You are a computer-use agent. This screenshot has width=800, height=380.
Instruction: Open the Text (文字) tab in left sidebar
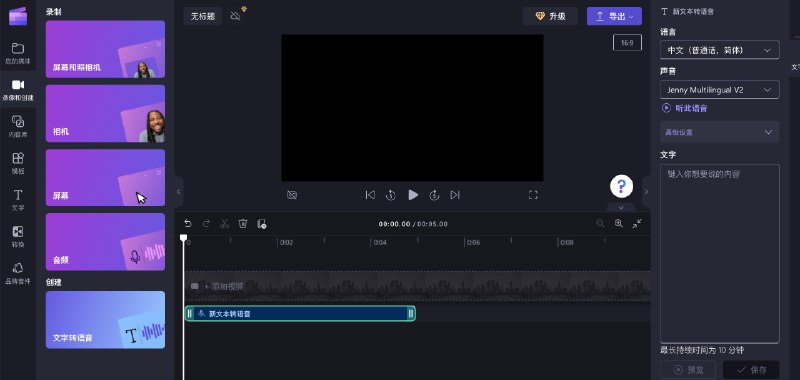(x=18, y=199)
